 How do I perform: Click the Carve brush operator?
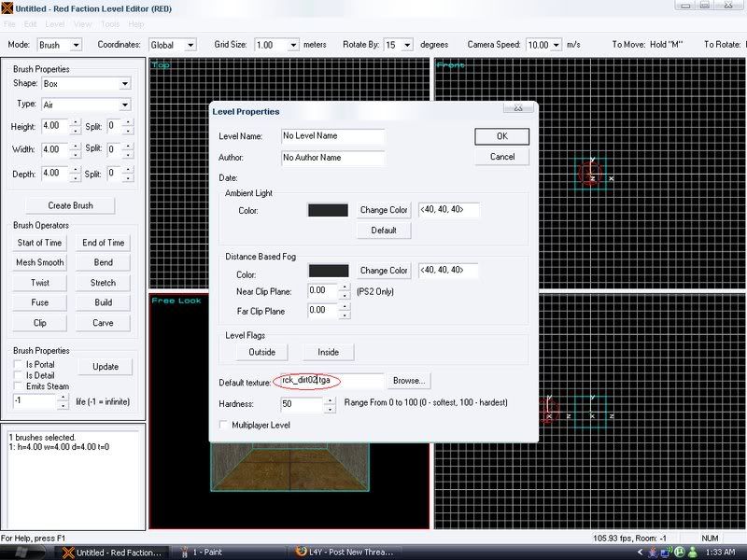pyautogui.click(x=103, y=323)
